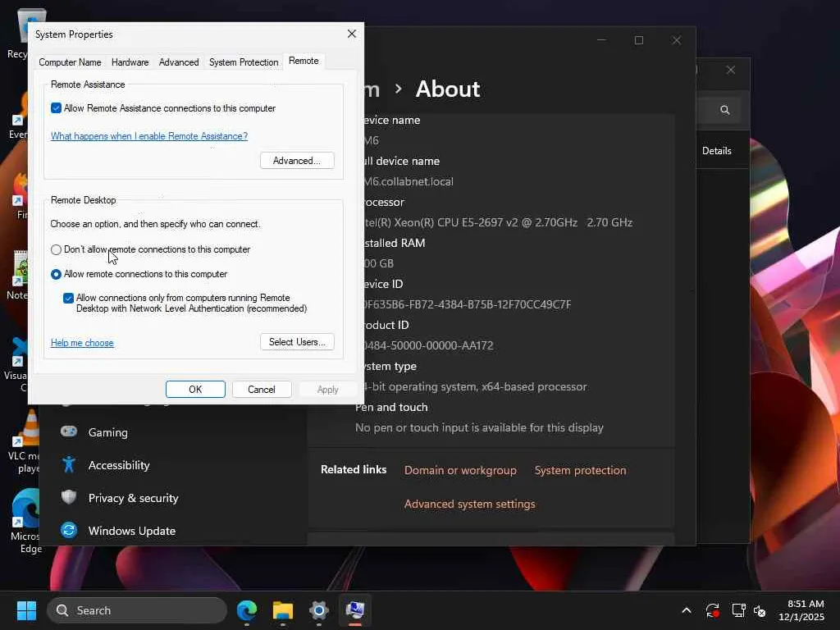840x630 pixels.
Task: Switch to the Computer Name tab
Action: [x=70, y=62]
